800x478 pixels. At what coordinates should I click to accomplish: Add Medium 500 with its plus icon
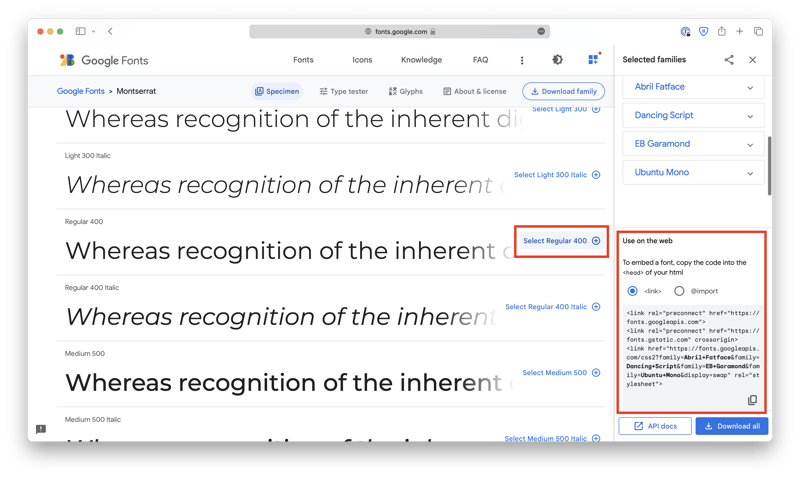tap(596, 372)
